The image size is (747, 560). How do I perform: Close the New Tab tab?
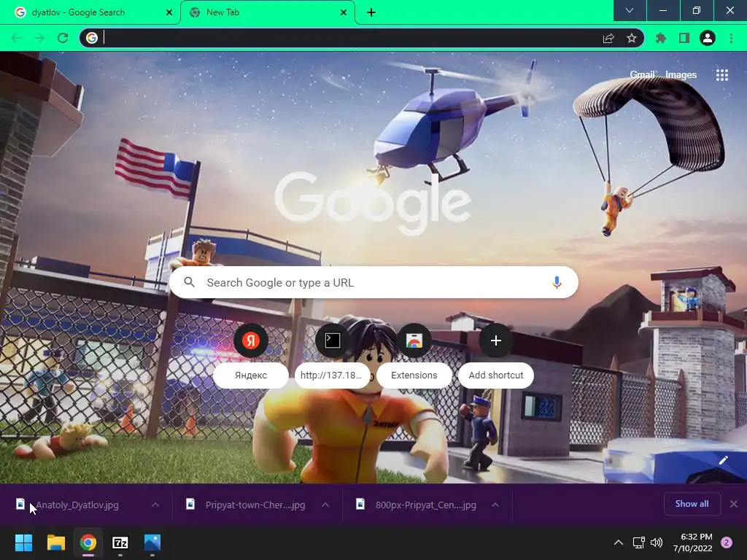pyautogui.click(x=344, y=12)
